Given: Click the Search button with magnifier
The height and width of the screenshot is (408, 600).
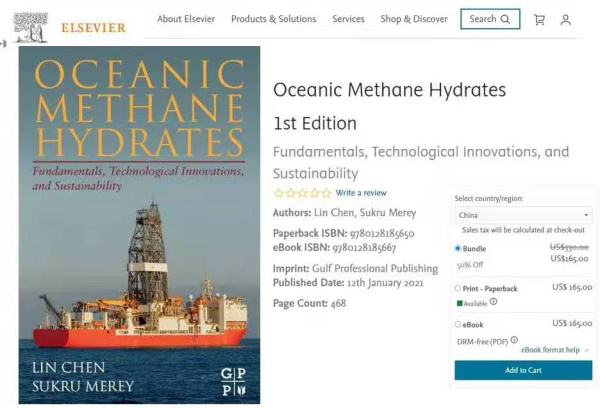Looking at the screenshot, I should point(490,19).
